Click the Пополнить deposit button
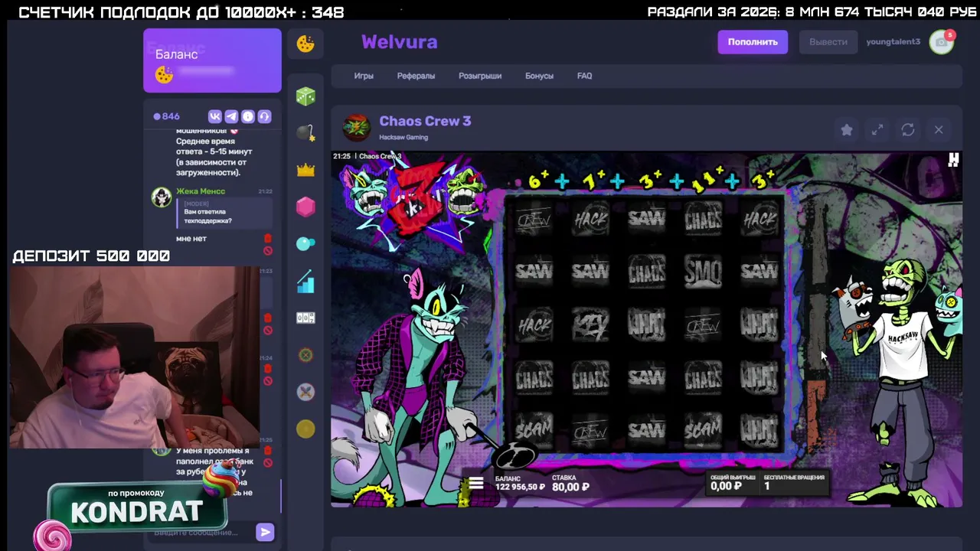980x551 pixels. [753, 42]
